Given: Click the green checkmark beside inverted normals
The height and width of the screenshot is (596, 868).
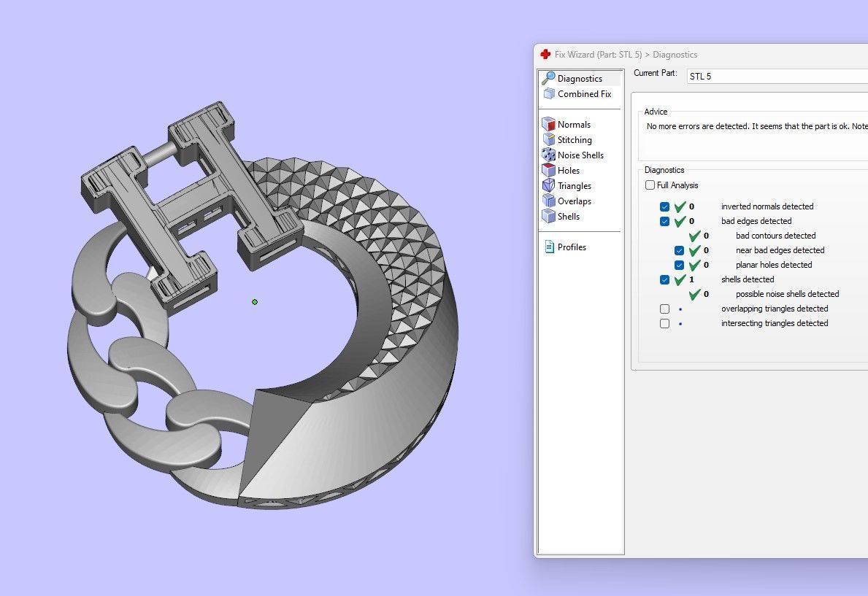Looking at the screenshot, I should coord(680,206).
